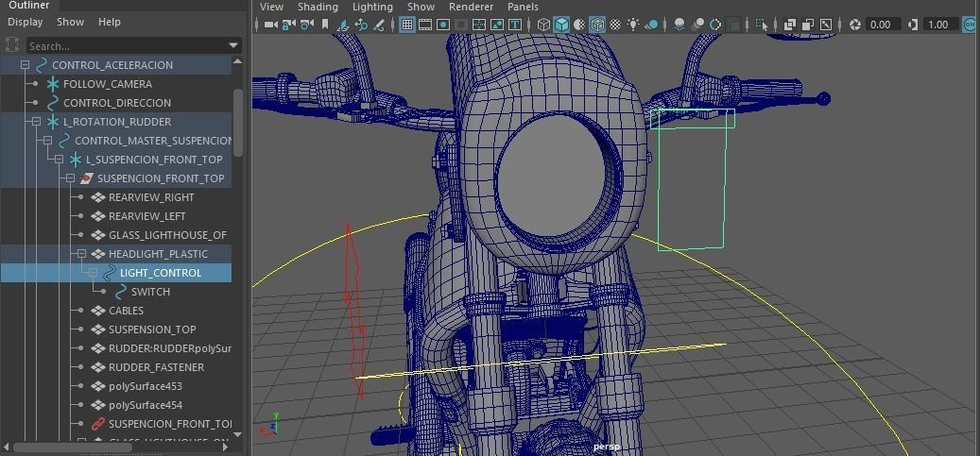Click the Shadows icon

pyautogui.click(x=651, y=25)
